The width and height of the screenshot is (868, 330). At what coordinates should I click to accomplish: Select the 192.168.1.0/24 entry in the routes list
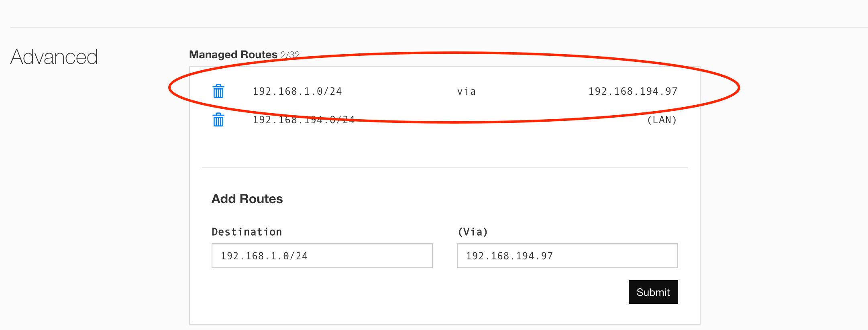point(297,91)
